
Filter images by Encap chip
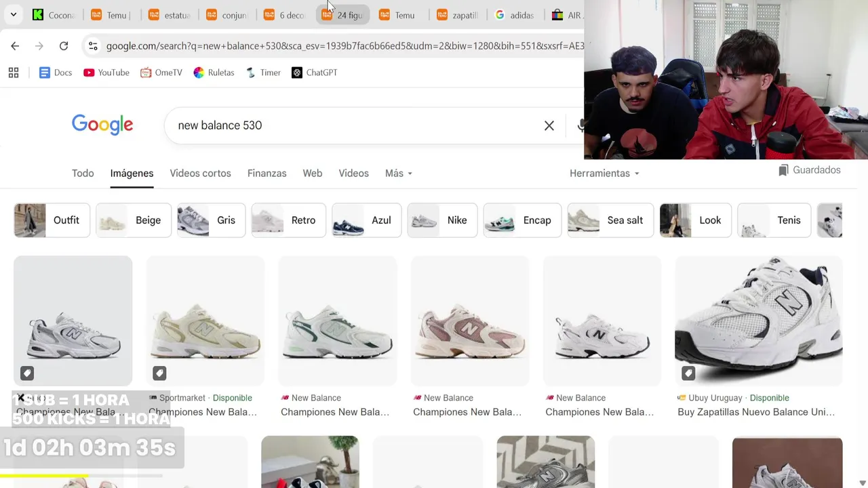coord(522,220)
